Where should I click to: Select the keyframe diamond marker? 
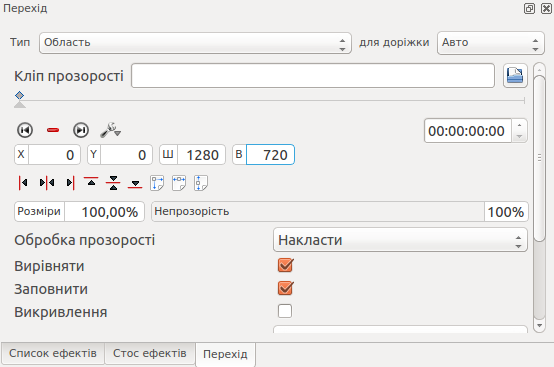19,95
